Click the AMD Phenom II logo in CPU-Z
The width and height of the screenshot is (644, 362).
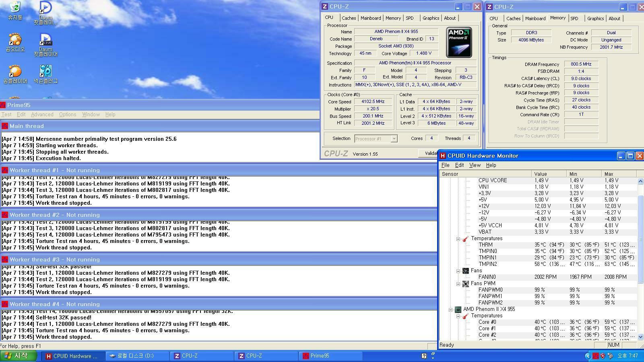coord(459,42)
